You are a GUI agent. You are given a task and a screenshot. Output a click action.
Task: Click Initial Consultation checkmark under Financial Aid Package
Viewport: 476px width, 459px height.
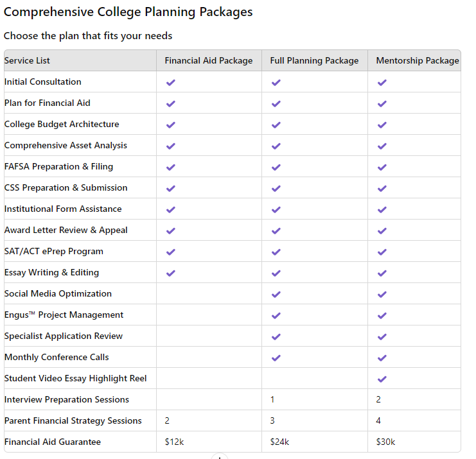[170, 82]
